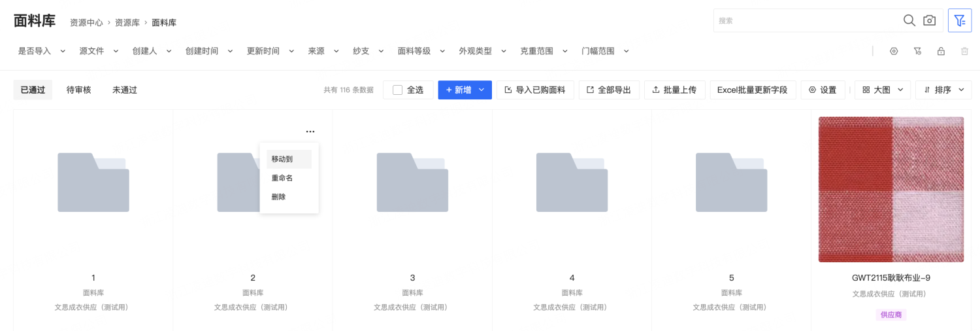Click the trash icon in filter bar
Viewport: 980px width, 331px height.
(964, 51)
